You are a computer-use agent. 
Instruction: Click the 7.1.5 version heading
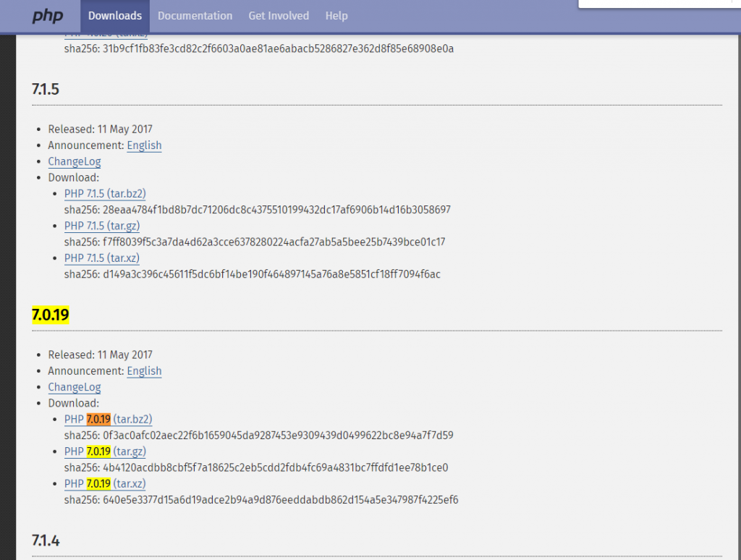click(x=46, y=89)
